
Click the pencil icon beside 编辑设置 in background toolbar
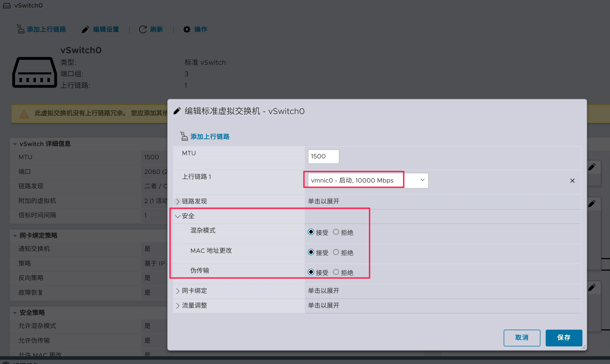[85, 29]
